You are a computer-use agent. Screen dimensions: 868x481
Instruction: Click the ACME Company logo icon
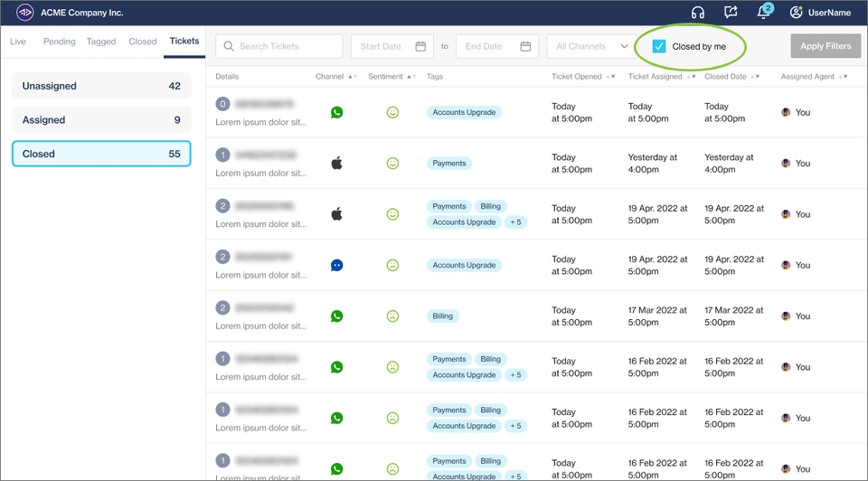(x=25, y=13)
